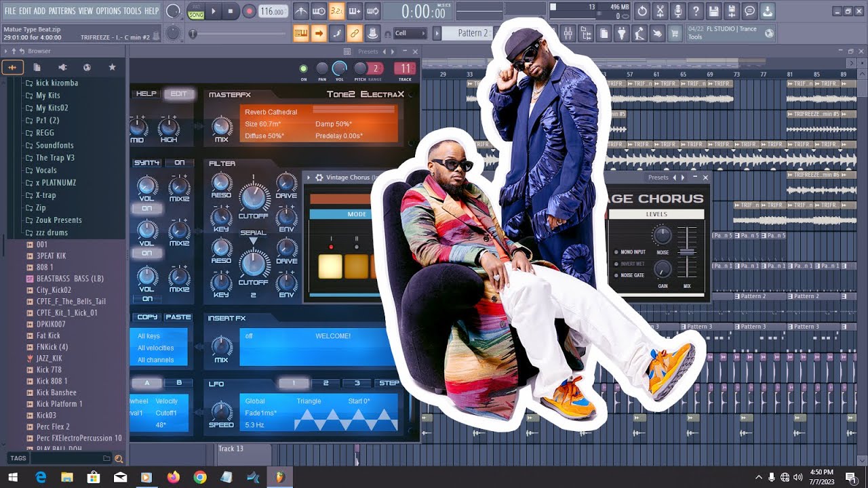Toggle the overdub recording icon
This screenshot has width=868, height=488.
pyautogui.click(x=355, y=11)
